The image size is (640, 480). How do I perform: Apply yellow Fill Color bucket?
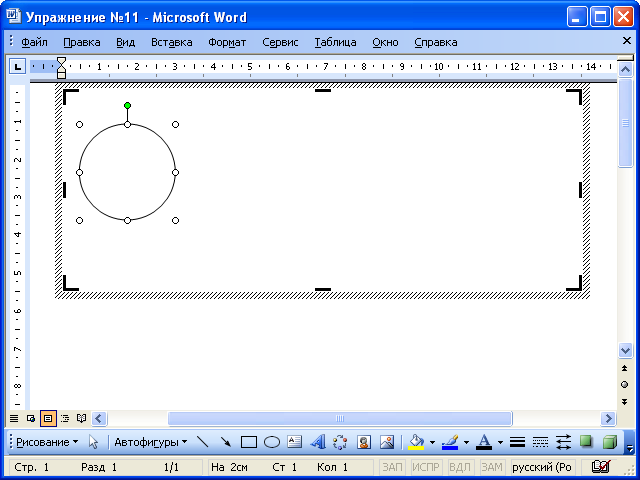[x=416, y=442]
